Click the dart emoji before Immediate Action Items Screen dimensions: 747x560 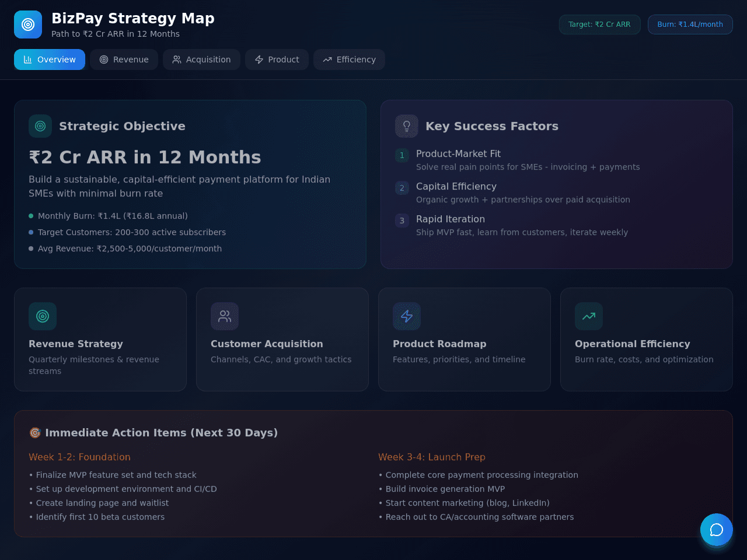35,433
